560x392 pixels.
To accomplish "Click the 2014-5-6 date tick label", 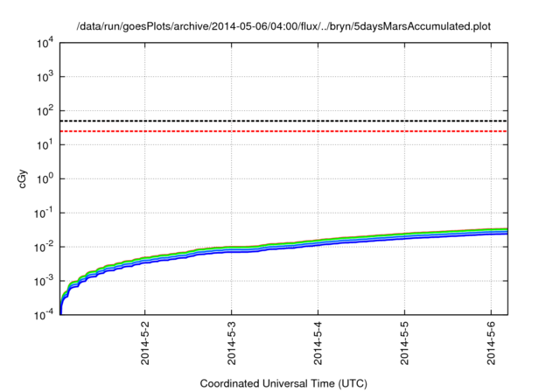I will tap(491, 343).
